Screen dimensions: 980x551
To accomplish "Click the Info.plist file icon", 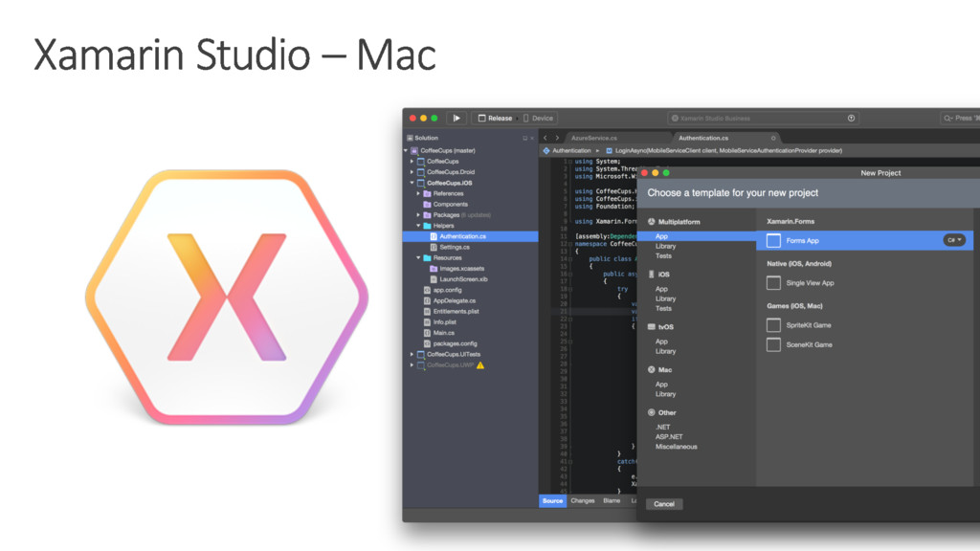I will (428, 322).
